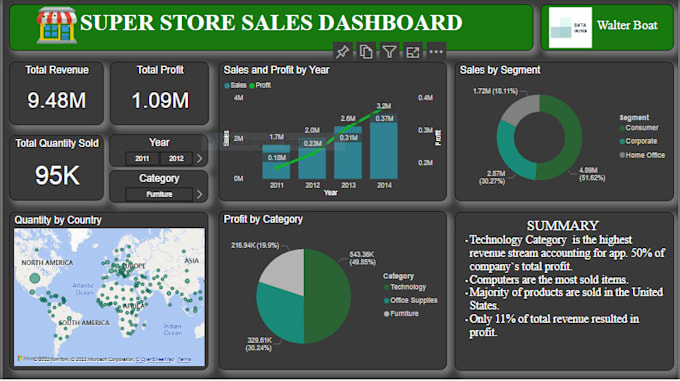Select Office Supplies in Category legend

tap(411, 300)
